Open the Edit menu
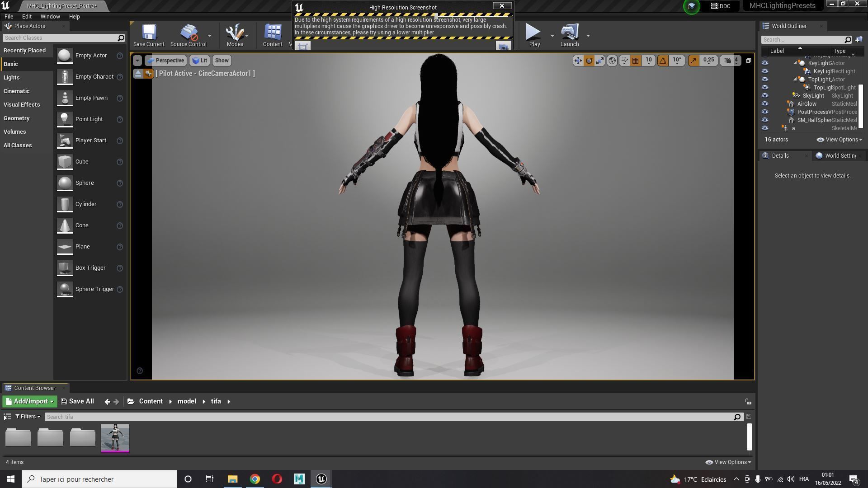The image size is (868, 488). (x=27, y=17)
